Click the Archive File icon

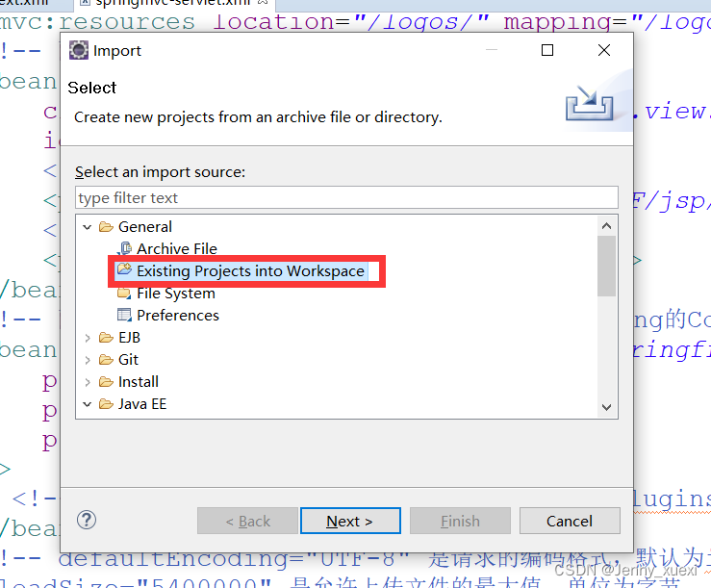124,248
